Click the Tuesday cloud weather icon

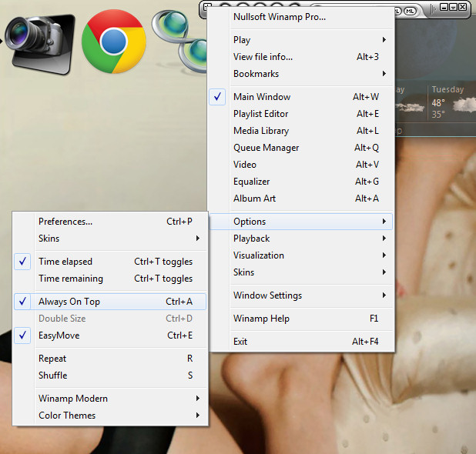464,105
